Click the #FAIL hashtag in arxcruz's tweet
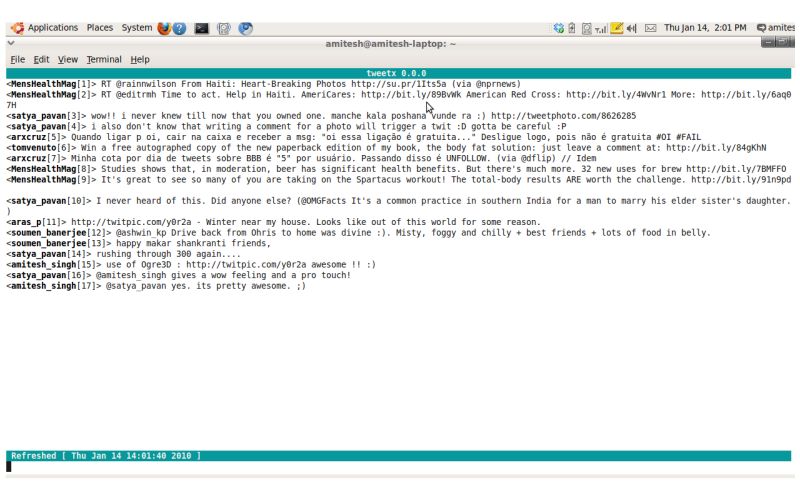This screenshot has height=500, width=800. click(688, 137)
